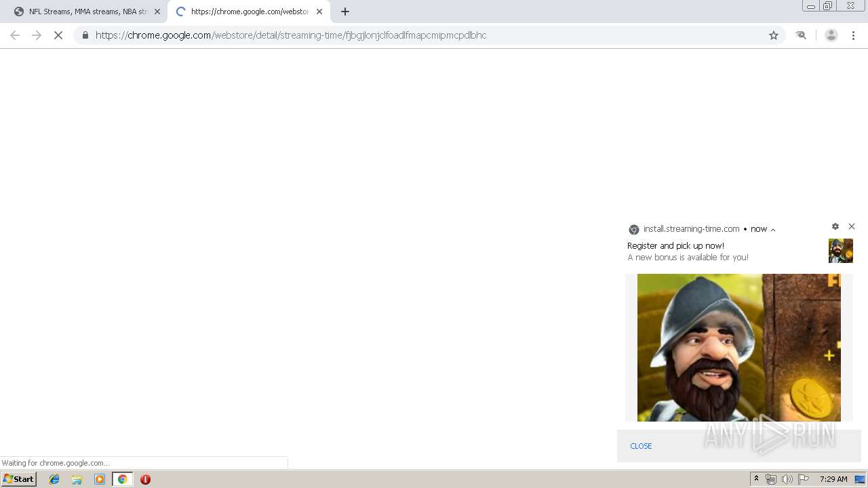Restore down the Chrome window
The width and height of the screenshot is (868, 488).
[827, 6]
